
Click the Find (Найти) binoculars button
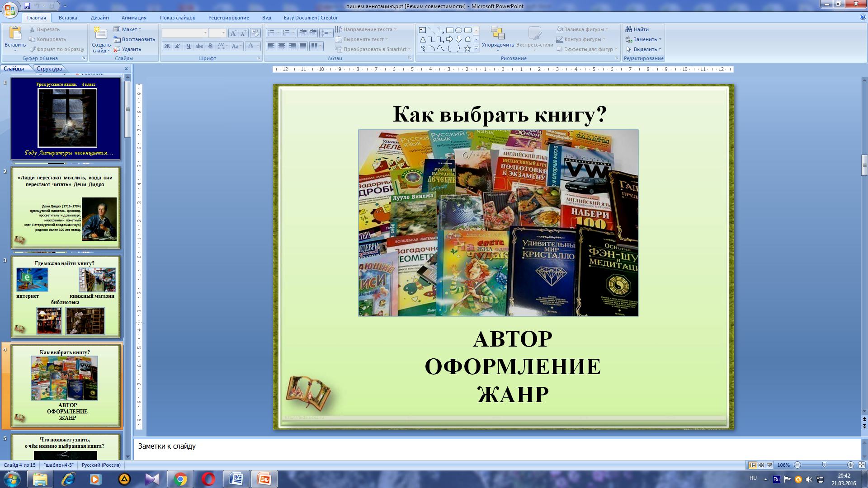[x=637, y=29]
